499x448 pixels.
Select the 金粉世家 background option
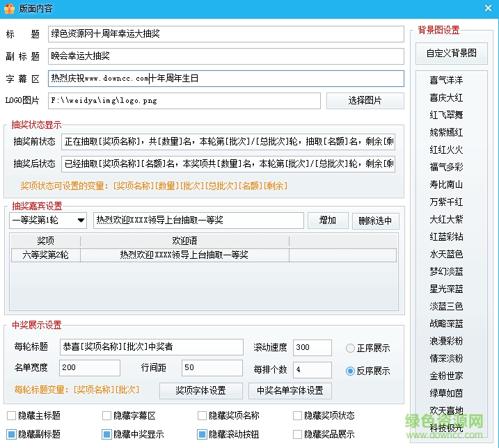coord(446,376)
